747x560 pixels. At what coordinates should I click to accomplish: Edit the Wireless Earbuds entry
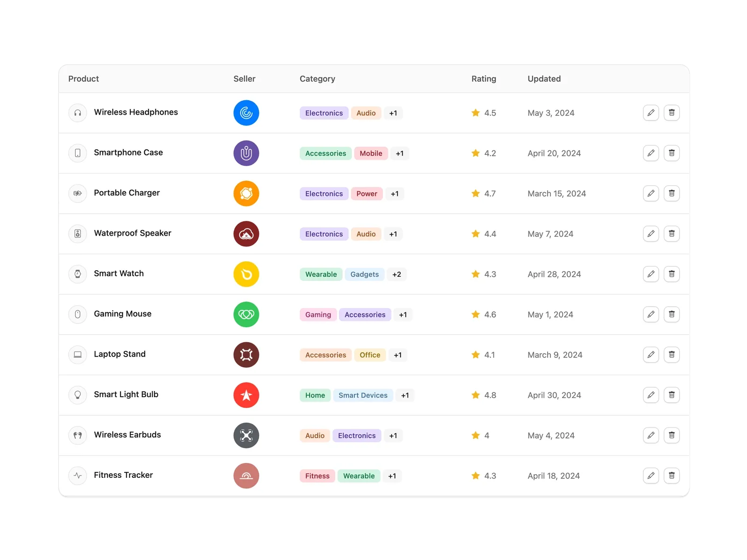coord(651,435)
